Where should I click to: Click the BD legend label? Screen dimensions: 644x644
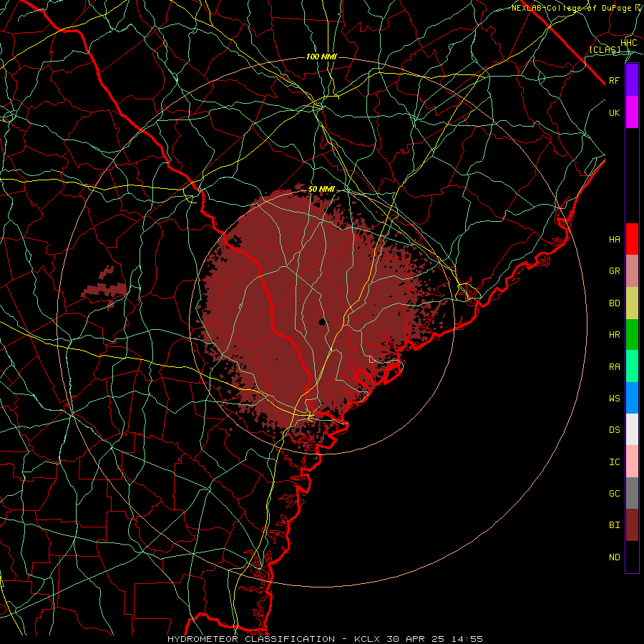click(x=615, y=303)
